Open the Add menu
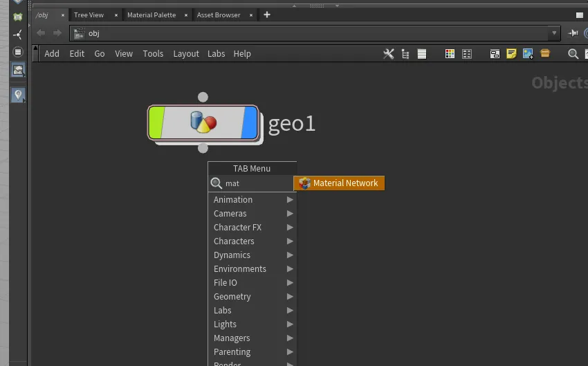This screenshot has height=366, width=588. pos(52,54)
